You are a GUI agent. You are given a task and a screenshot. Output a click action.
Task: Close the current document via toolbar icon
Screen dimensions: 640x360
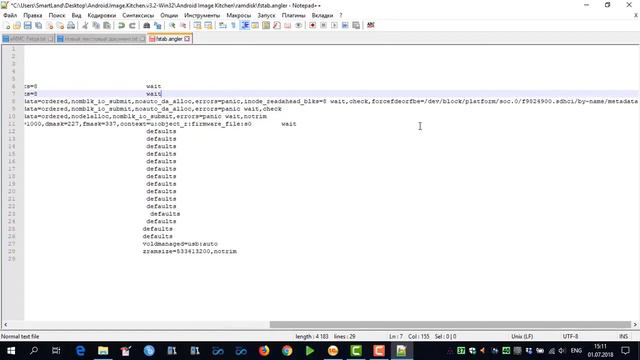point(49,25)
